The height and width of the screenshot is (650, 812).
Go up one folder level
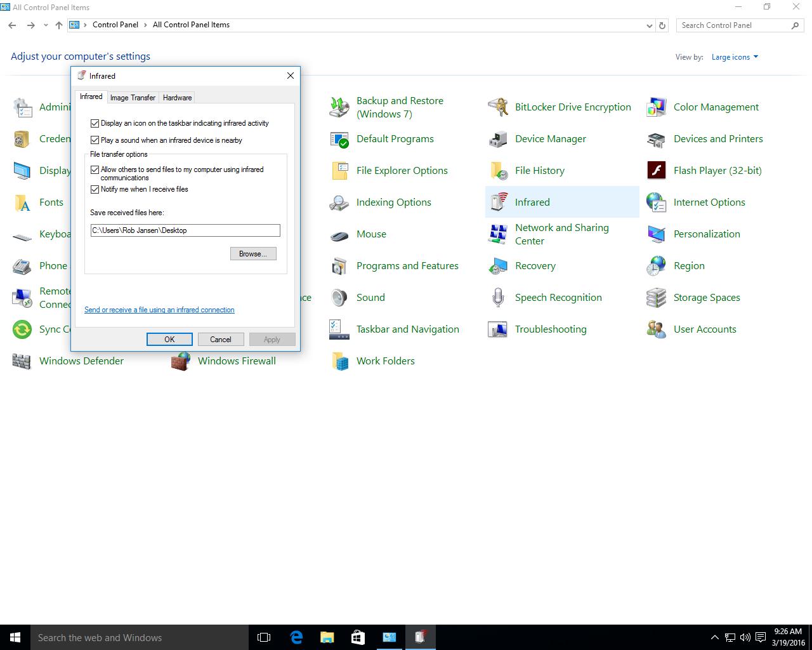[x=59, y=25]
